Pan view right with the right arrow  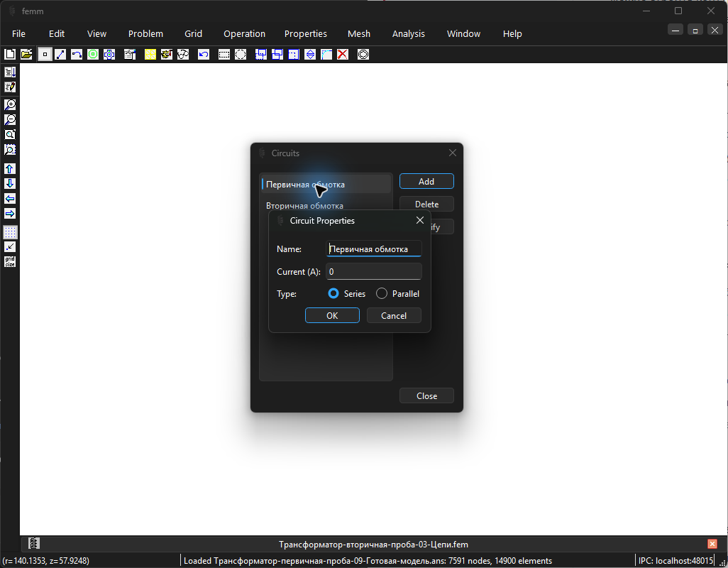click(10, 214)
